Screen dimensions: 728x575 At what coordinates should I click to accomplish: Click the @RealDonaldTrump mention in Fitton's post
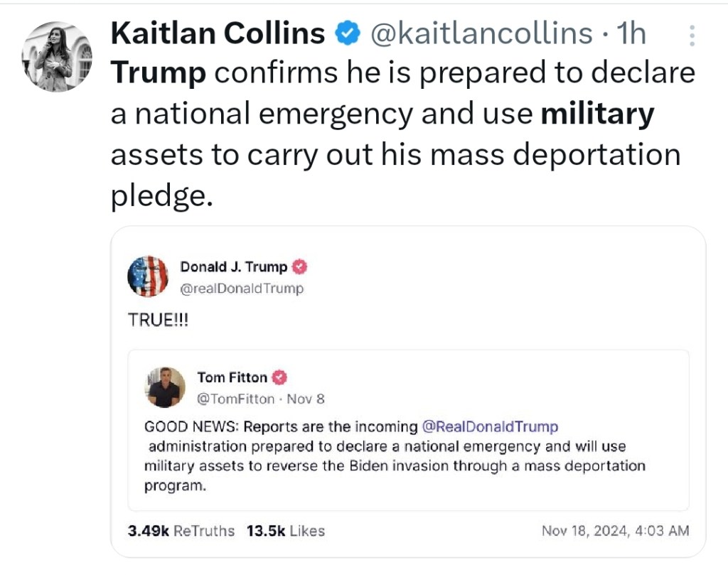tap(490, 426)
